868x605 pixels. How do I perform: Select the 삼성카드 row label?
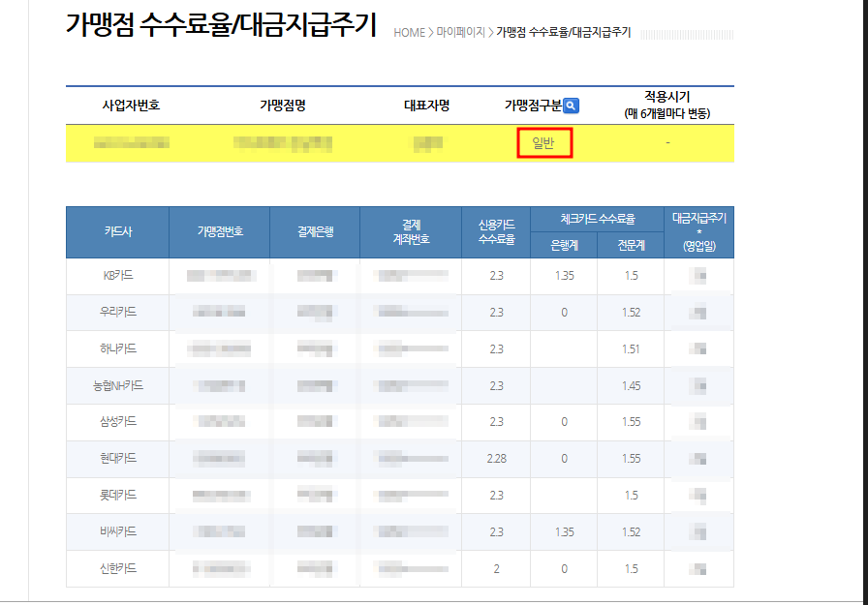tap(118, 421)
